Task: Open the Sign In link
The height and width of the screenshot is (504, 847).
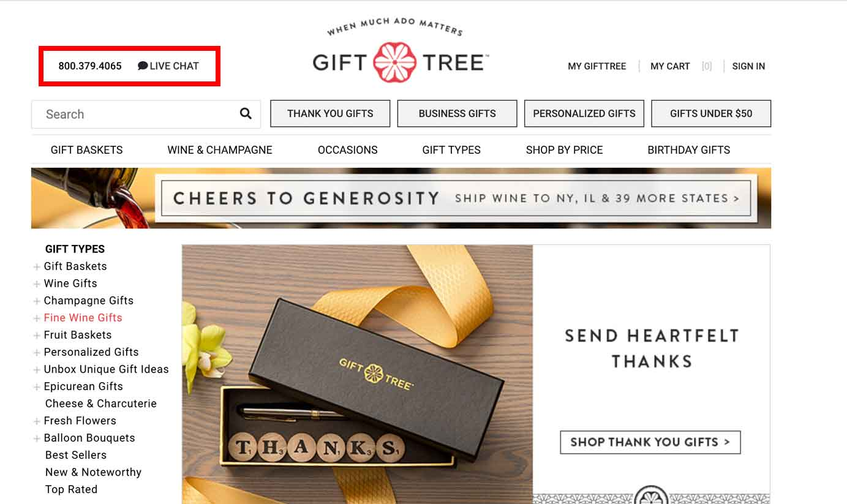Action: [x=748, y=66]
